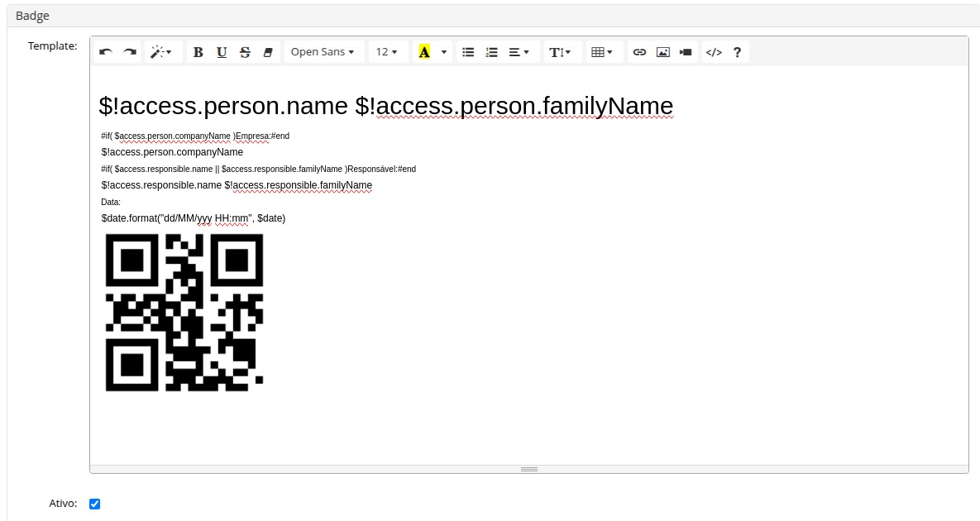This screenshot has width=980, height=521.
Task: Insert a picture into template
Action: tap(662, 52)
